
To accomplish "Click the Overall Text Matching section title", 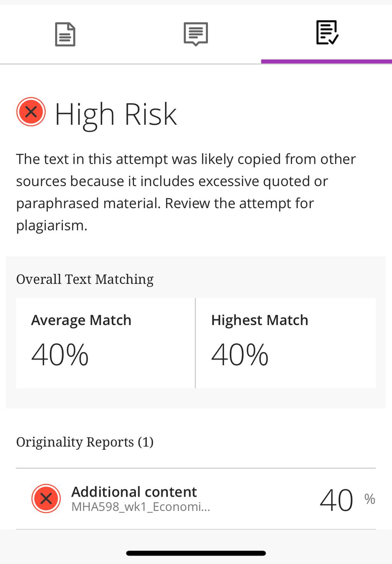I will [x=85, y=279].
